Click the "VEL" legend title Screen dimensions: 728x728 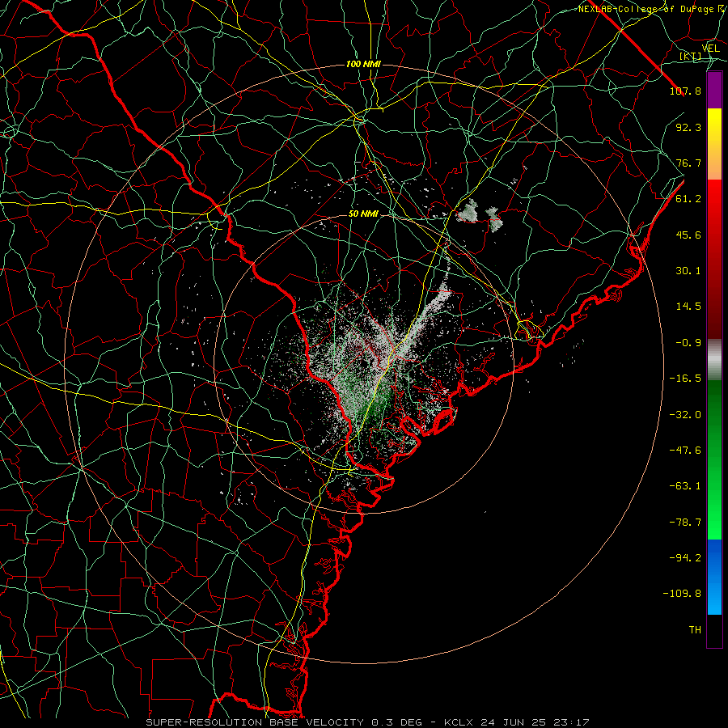pyautogui.click(x=710, y=49)
